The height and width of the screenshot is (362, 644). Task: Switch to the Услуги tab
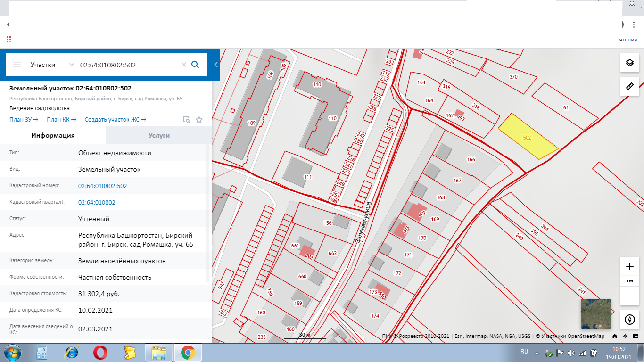pyautogui.click(x=159, y=135)
